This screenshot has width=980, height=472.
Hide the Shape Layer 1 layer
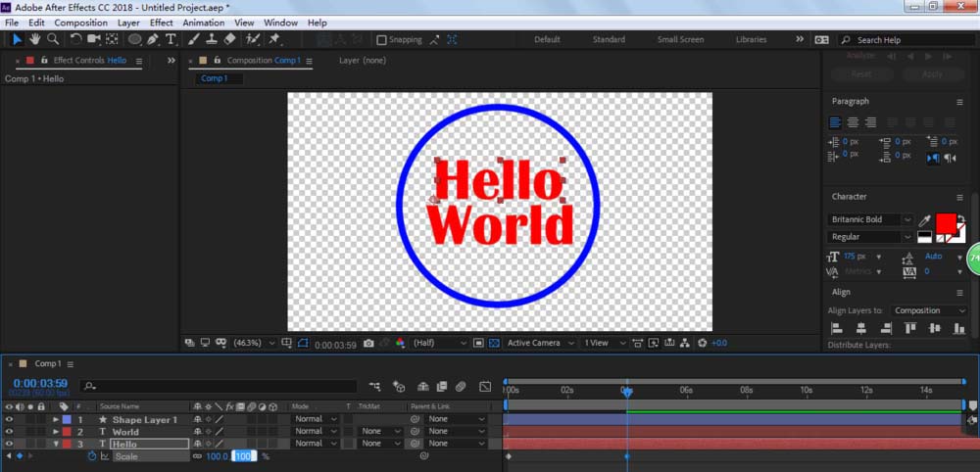(x=10, y=419)
